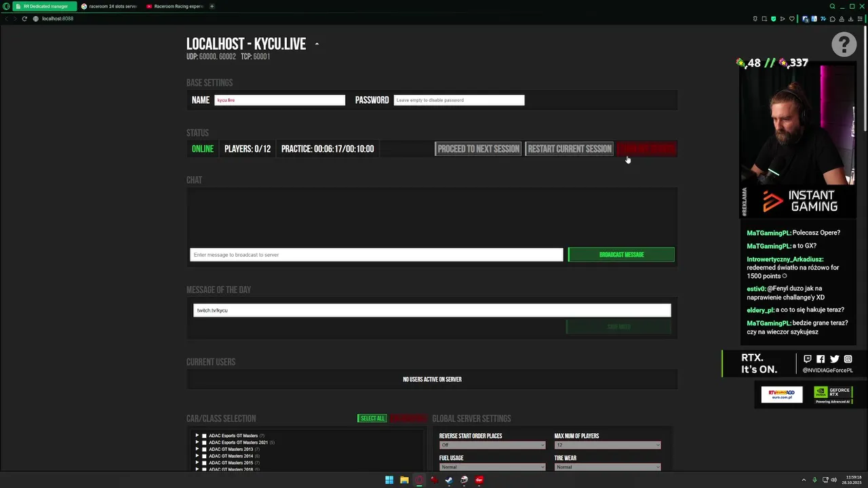Expand the ADAC GT Masters 2015 node
868x488 pixels.
197,463
